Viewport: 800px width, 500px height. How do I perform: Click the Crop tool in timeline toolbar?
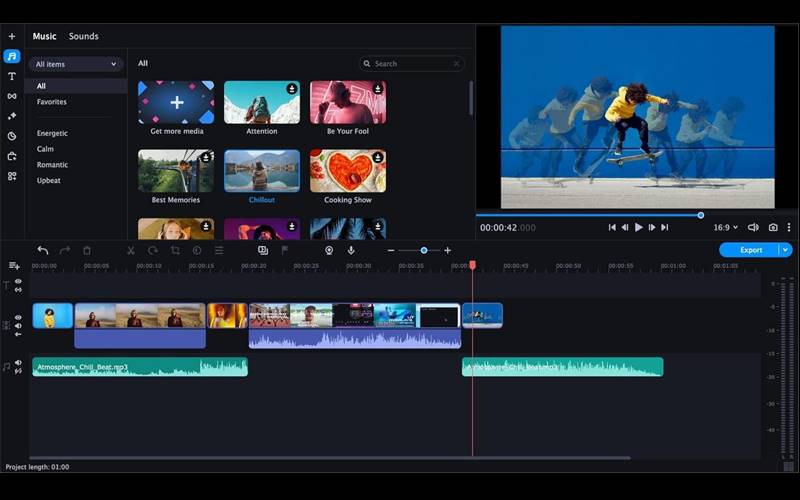175,250
